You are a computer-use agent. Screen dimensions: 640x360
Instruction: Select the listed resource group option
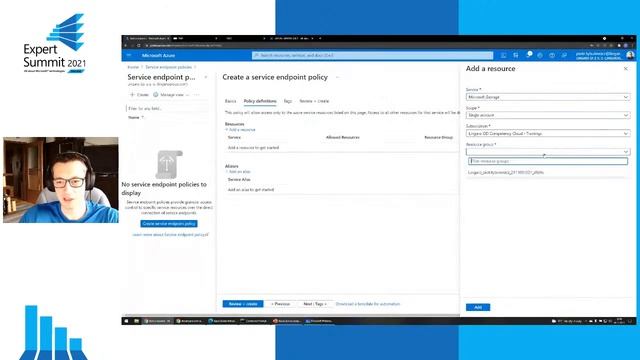pyautogui.click(x=506, y=173)
